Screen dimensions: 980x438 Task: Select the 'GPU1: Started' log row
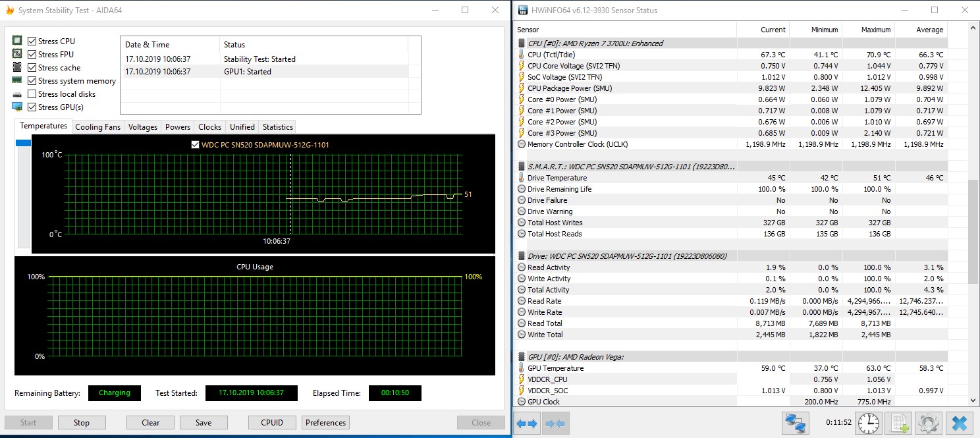264,72
